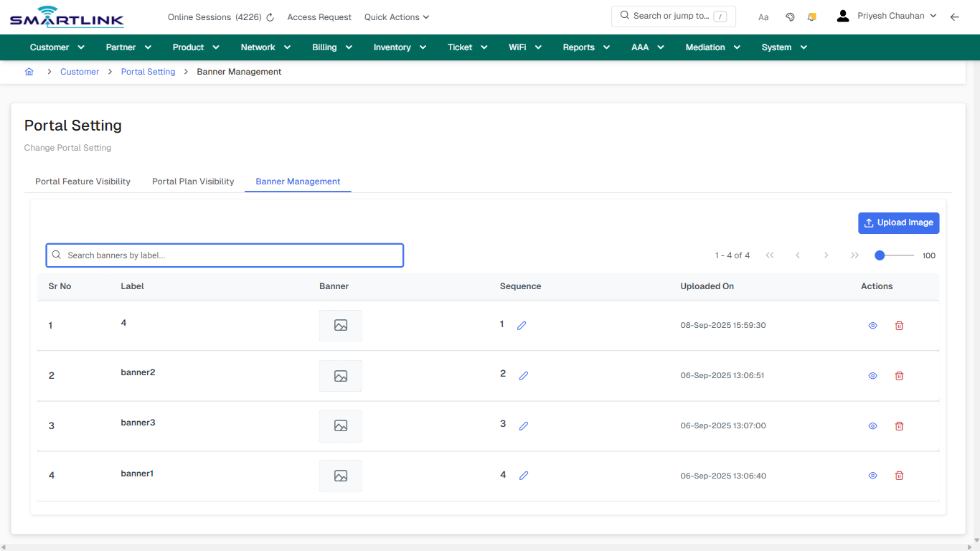This screenshot has height=551, width=980.
Task: Click the Upload Image button
Action: [x=898, y=222]
